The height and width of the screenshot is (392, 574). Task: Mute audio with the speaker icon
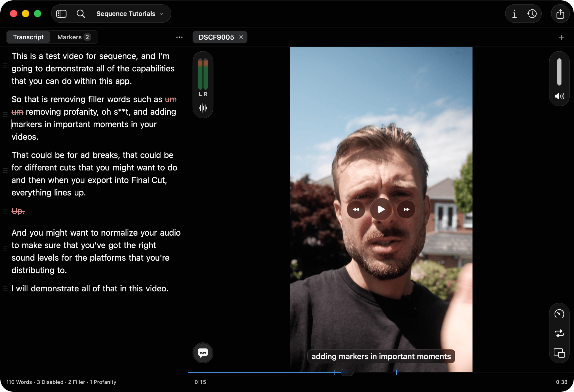point(559,96)
